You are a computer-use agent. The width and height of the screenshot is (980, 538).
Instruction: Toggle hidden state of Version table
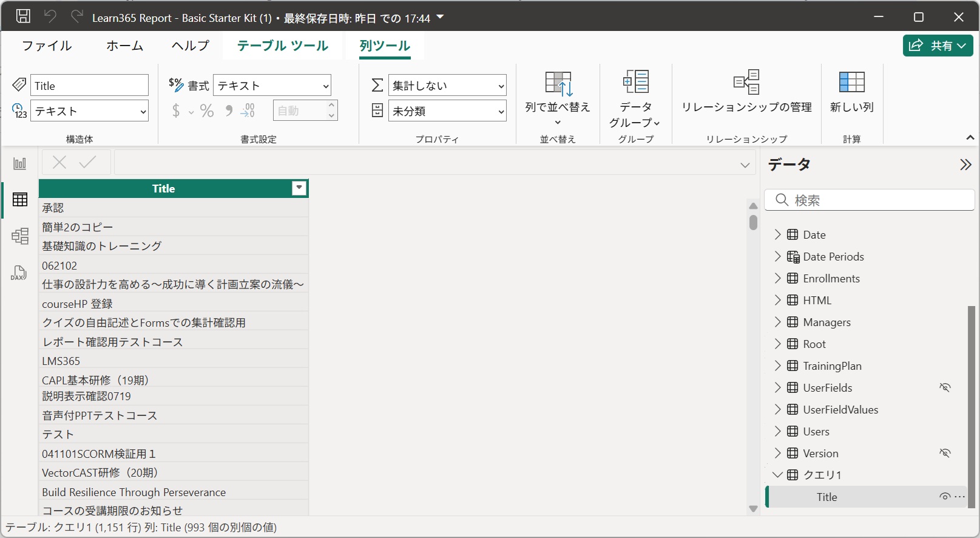[x=945, y=453]
